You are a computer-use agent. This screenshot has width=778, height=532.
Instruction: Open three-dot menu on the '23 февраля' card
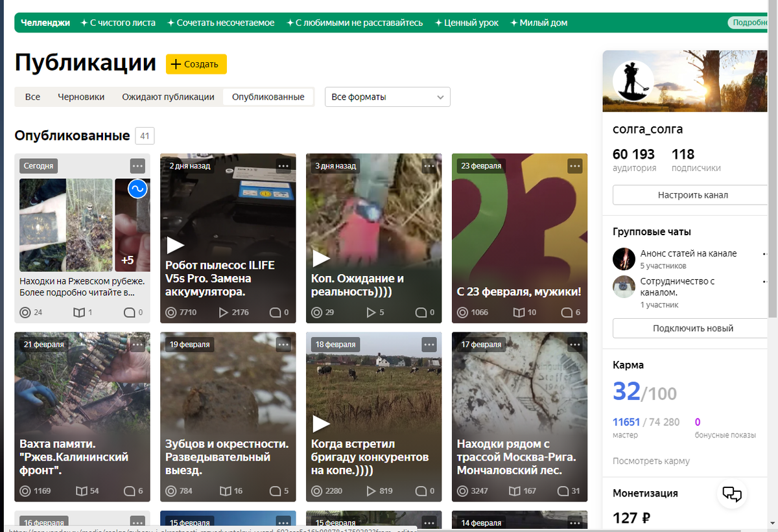click(575, 166)
